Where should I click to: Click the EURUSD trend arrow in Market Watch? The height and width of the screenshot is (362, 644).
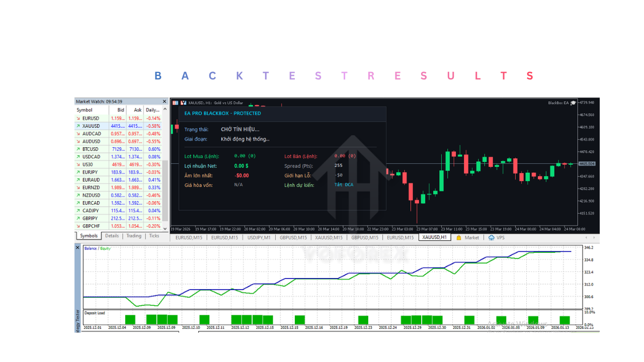tap(78, 118)
